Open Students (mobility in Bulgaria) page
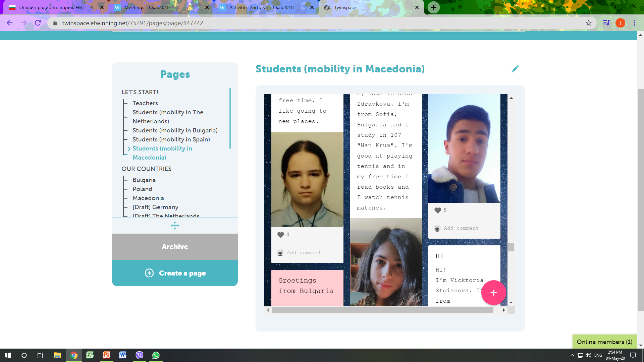 [175, 130]
